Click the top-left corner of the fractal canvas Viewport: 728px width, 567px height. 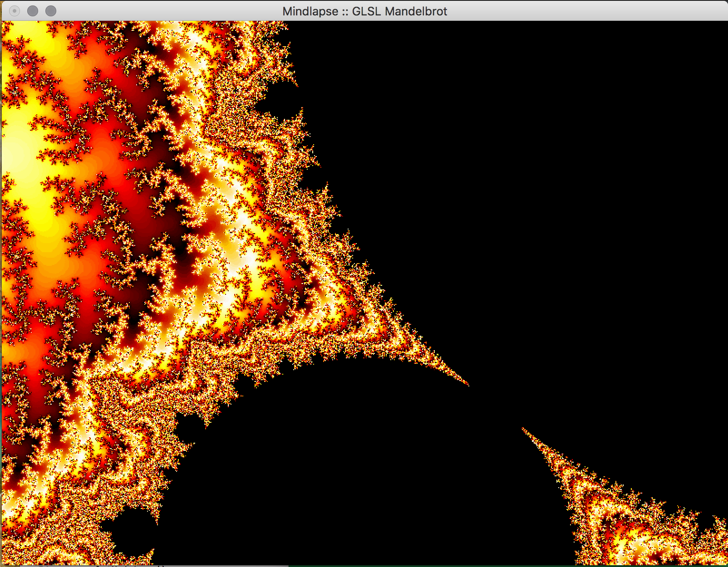pos(5,24)
